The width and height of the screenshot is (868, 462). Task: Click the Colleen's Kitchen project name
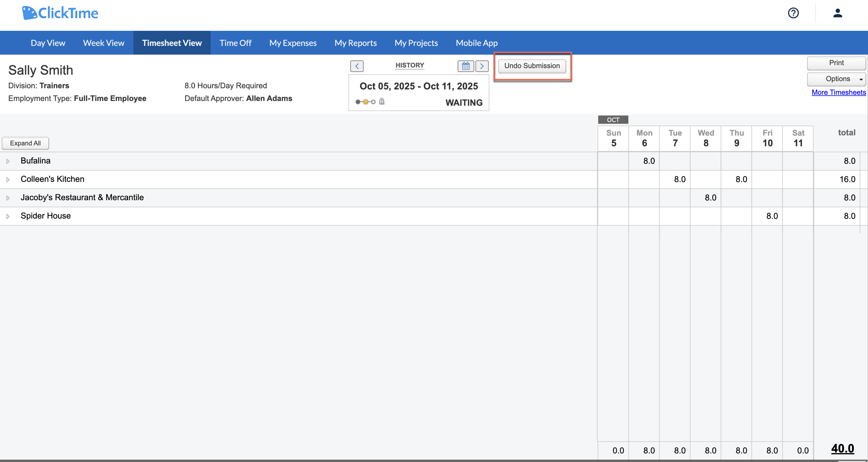[x=53, y=179]
